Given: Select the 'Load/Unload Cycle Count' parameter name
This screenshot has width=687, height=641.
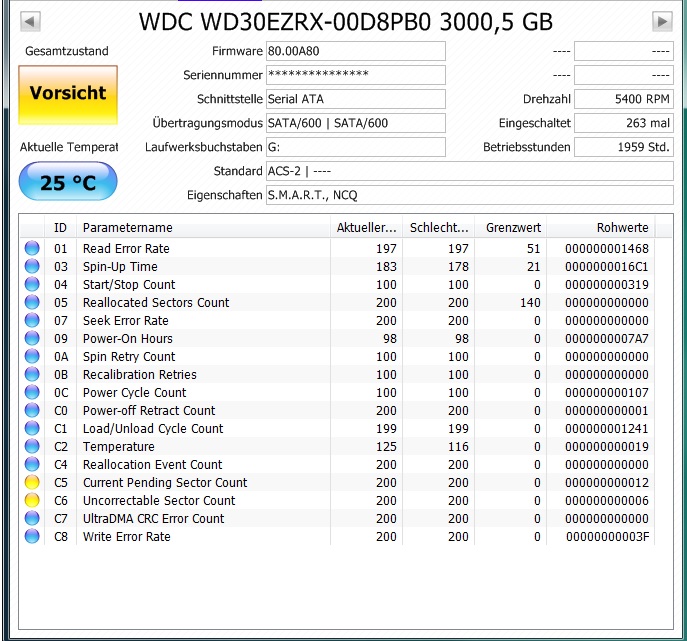Looking at the screenshot, I should pyautogui.click(x=153, y=429).
